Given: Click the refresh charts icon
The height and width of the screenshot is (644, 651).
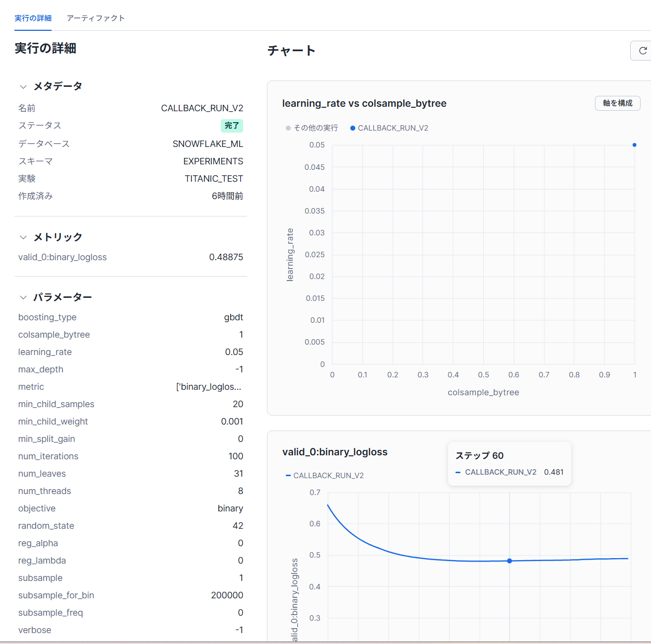Looking at the screenshot, I should (x=643, y=51).
